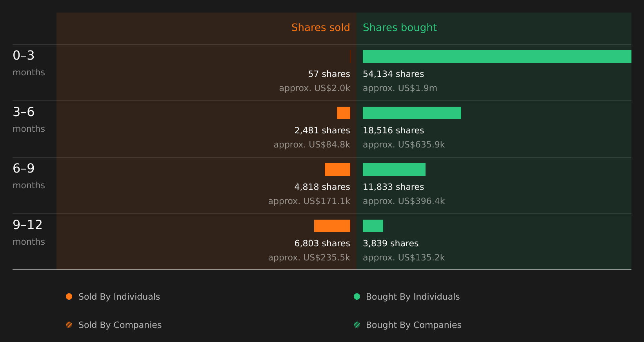Viewport: 644px width, 342px height.
Task: Click the Shares sold column header
Action: point(320,27)
